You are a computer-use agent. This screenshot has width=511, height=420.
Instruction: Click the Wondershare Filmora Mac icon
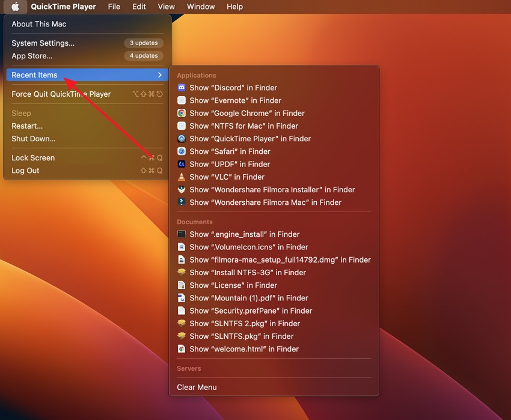[182, 202]
